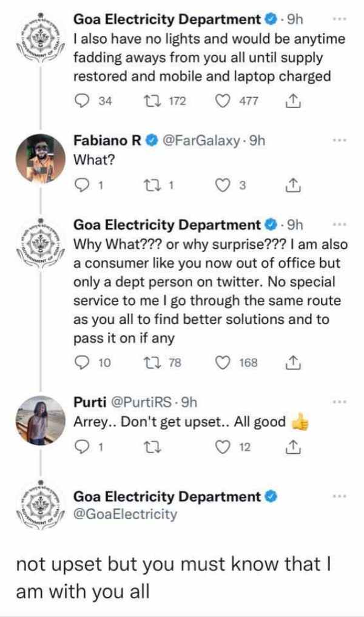364x617 pixels.
Task: Reply to Purti's 'Don't get upset' tweet
Action: [x=81, y=447]
